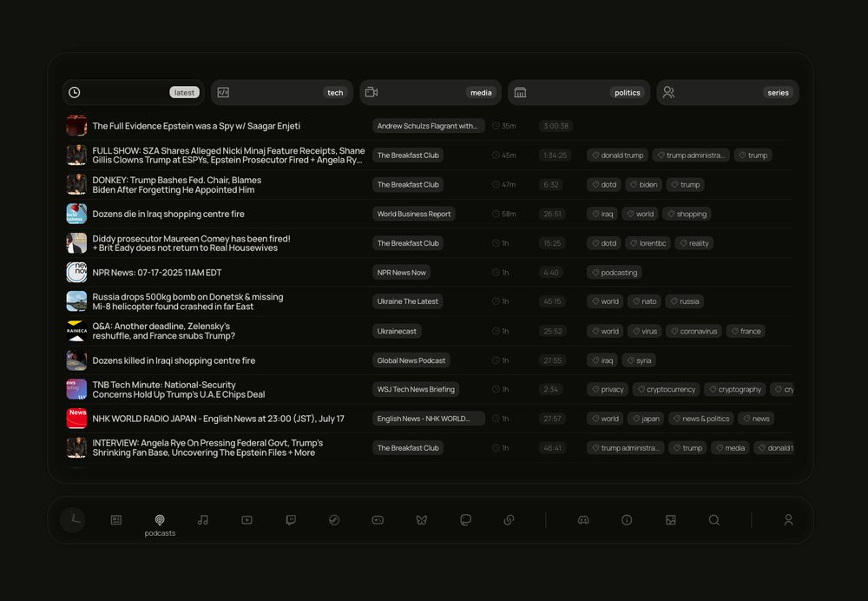868x601 pixels.
Task: Open the clock home button in the dock
Action: point(73,519)
